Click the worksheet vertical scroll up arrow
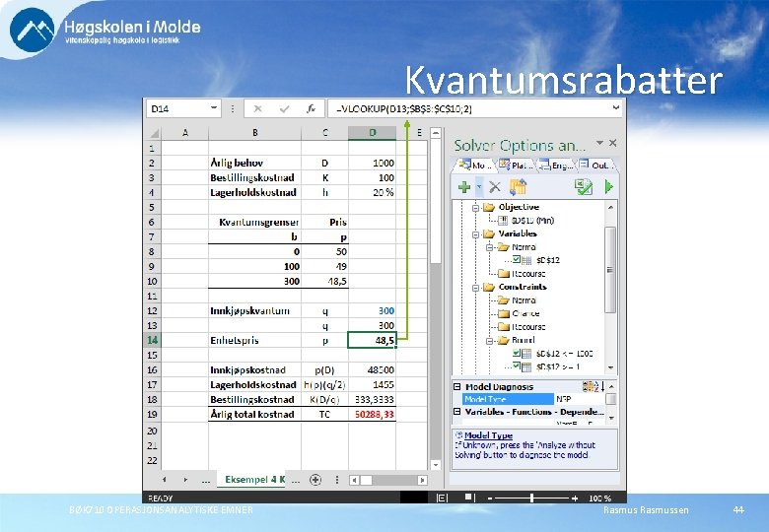Image resolution: width=769 pixels, height=532 pixels. pos(436,133)
